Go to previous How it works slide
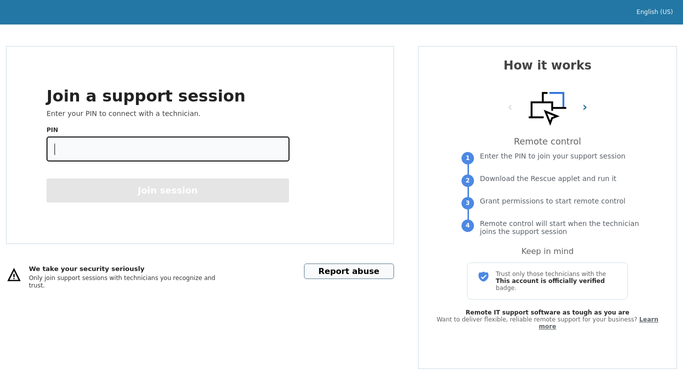The width and height of the screenshot is (683, 384). point(510,107)
